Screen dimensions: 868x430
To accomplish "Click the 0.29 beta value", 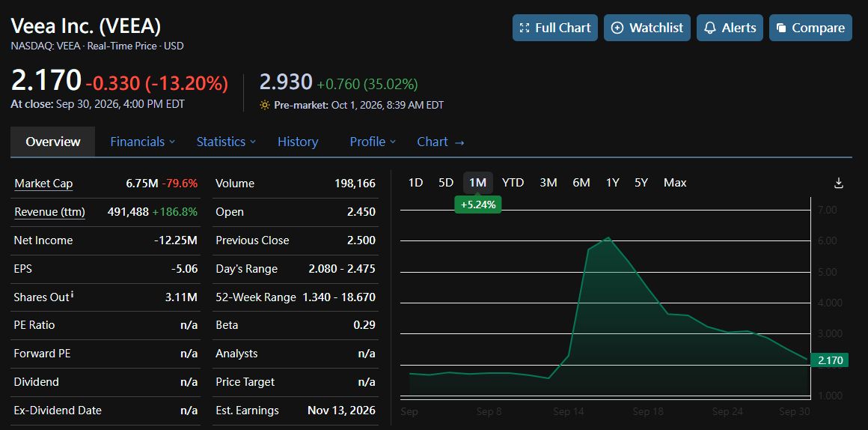I will pos(364,324).
